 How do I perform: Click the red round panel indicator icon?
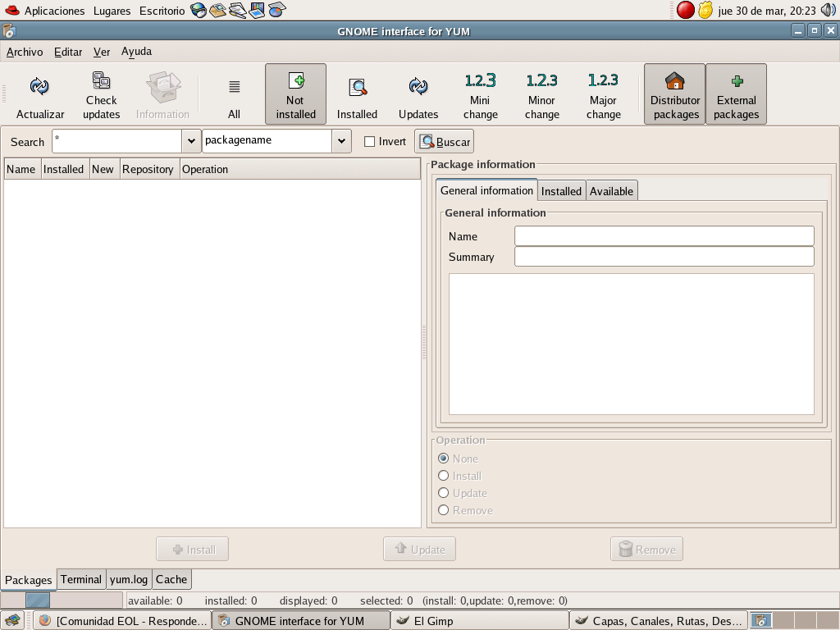(685, 10)
